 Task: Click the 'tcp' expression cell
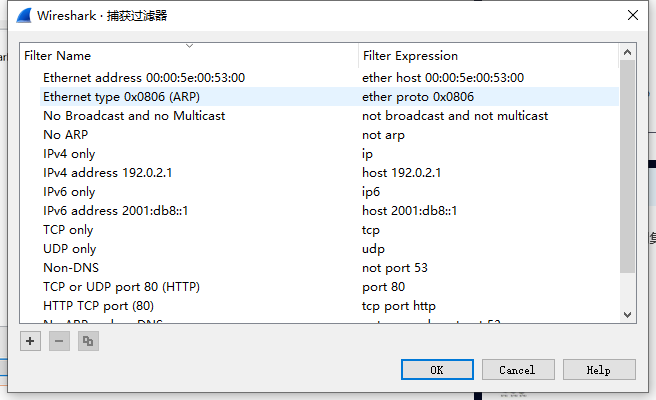[371, 230]
